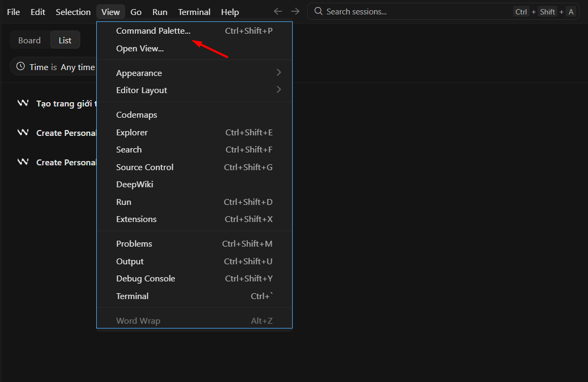This screenshot has height=382, width=588.
Task: Select Command Palette... menu entry
Action: pos(194,30)
